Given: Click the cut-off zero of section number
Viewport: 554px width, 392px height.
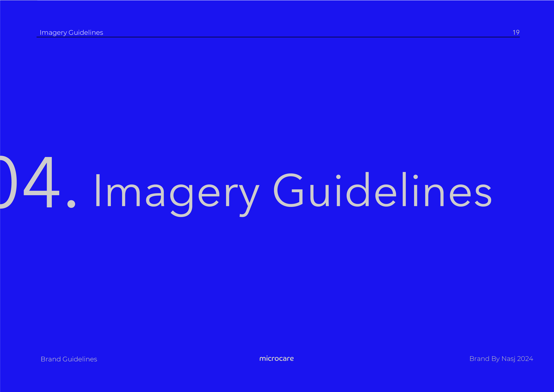Looking at the screenshot, I should pyautogui.click(x=8, y=182).
